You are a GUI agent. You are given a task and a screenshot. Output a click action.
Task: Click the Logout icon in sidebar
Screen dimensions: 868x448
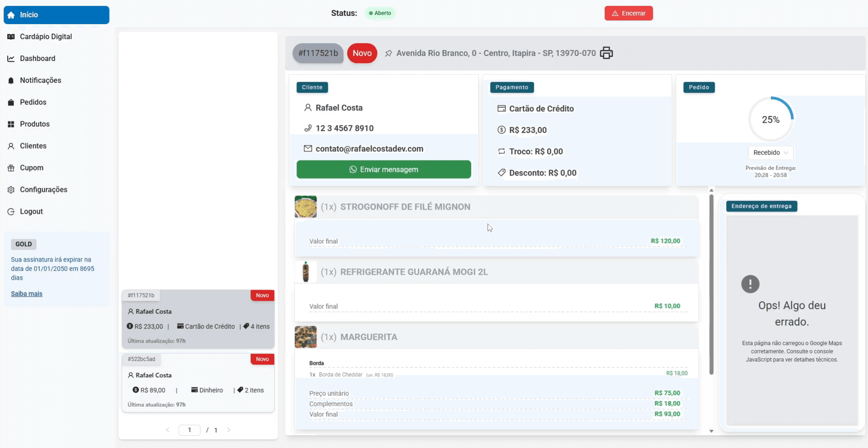click(11, 212)
